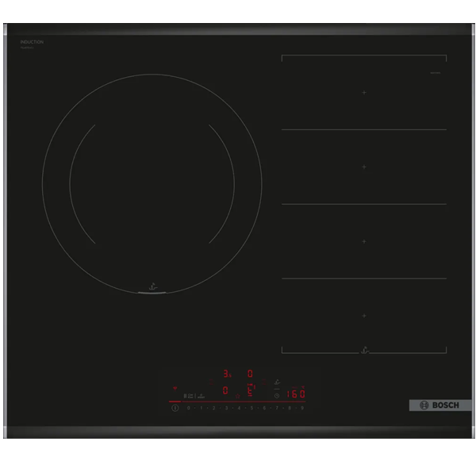Choose level 7 on the power scale
The image size is (476, 476).
(x=277, y=408)
